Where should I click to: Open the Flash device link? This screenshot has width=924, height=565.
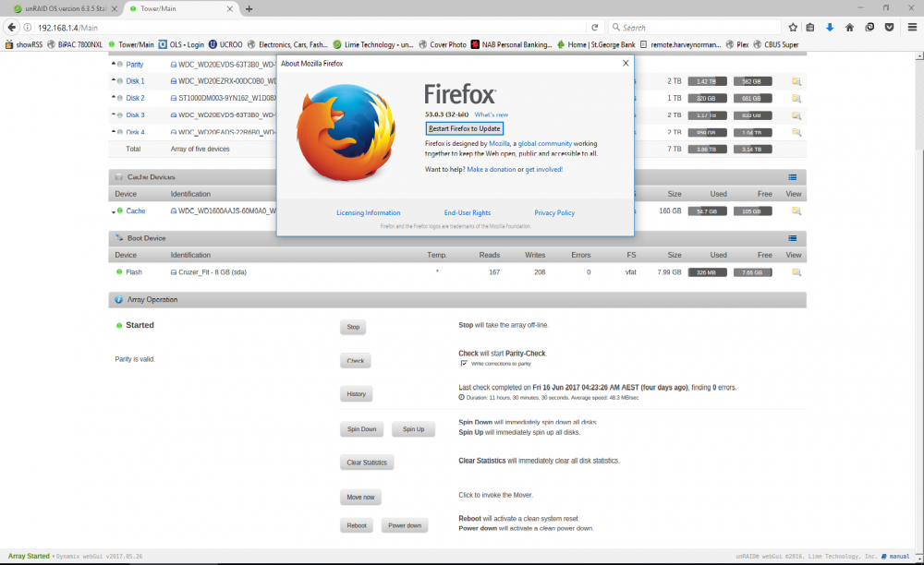click(x=134, y=272)
